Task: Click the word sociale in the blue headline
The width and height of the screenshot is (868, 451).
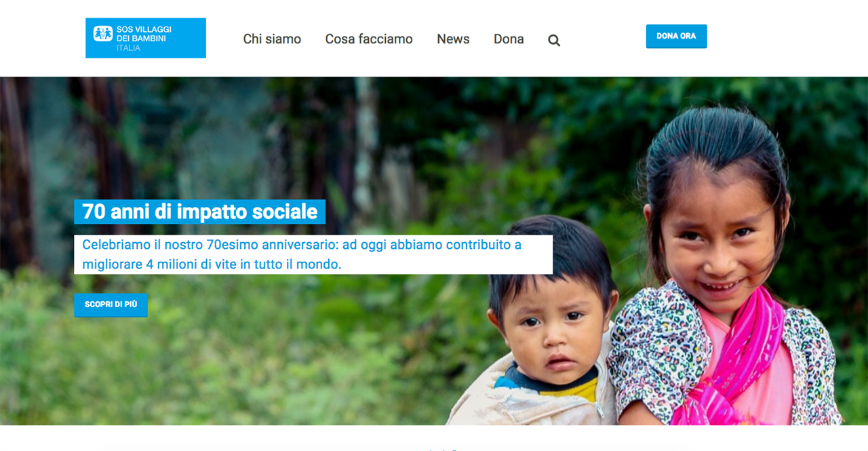Action: [285, 212]
